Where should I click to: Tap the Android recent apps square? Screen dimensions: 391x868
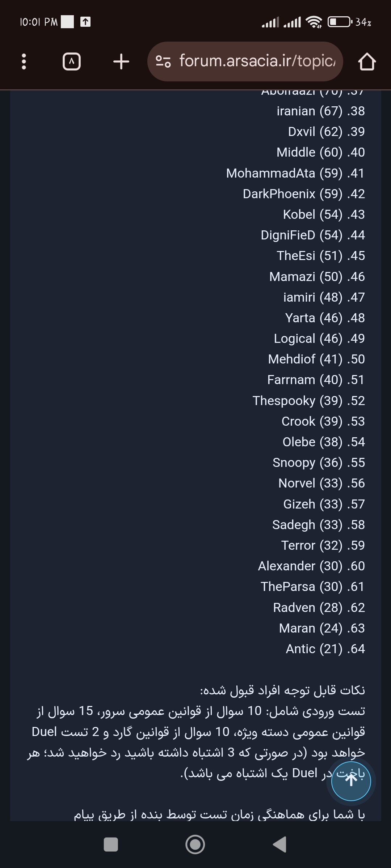pyautogui.click(x=111, y=844)
